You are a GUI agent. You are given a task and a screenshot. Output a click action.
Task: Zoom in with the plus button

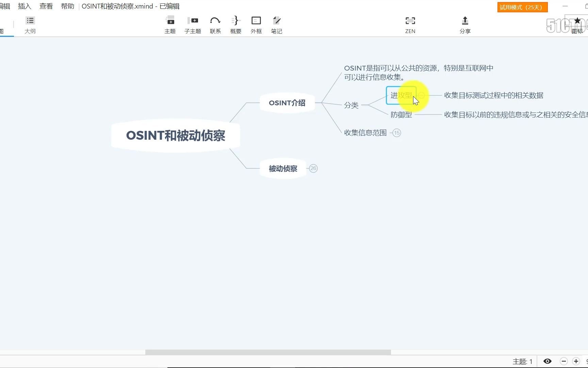point(576,361)
